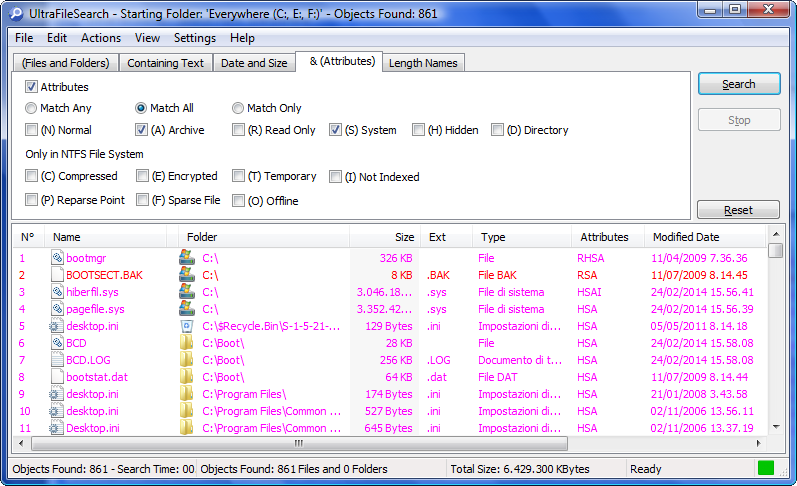The width and height of the screenshot is (797, 486).
Task: Click the green status indicator in status bar
Action: click(x=765, y=468)
